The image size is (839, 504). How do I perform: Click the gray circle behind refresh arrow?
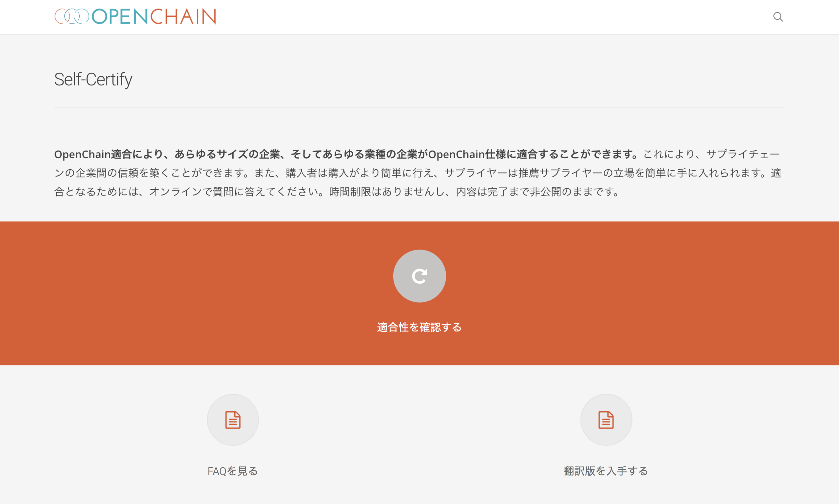pyautogui.click(x=419, y=276)
